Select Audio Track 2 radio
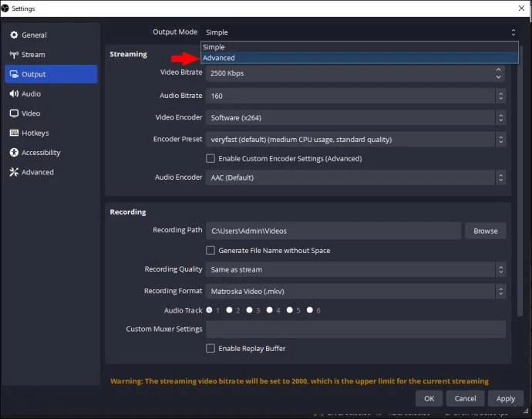The width and height of the screenshot is (532, 419). (x=229, y=310)
